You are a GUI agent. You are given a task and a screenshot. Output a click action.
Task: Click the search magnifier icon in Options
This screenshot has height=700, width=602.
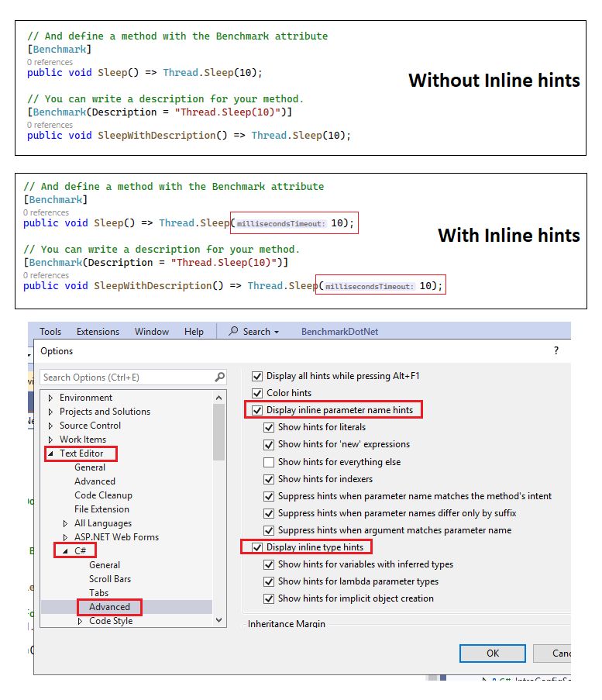[219, 378]
